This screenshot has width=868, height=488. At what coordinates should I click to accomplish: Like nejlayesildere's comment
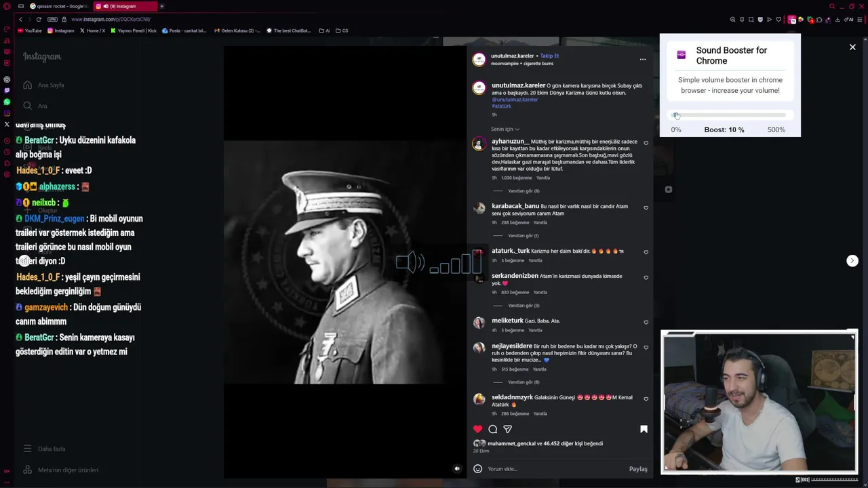click(646, 347)
